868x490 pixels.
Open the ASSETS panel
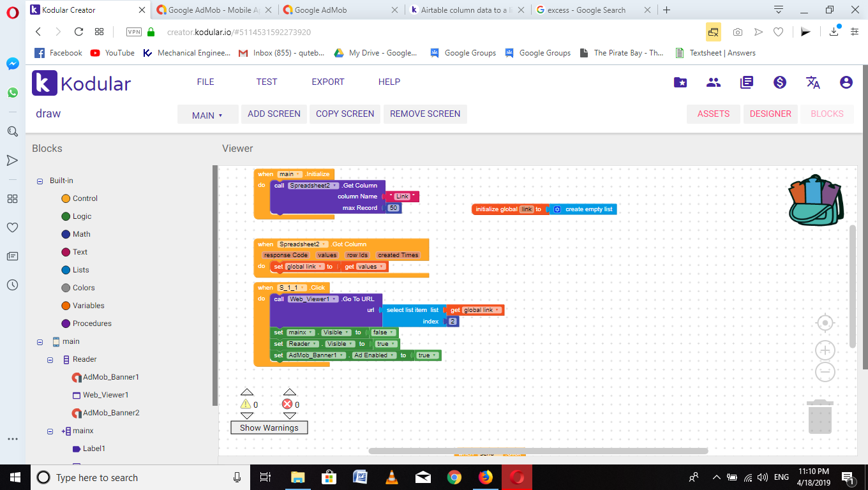click(x=714, y=114)
